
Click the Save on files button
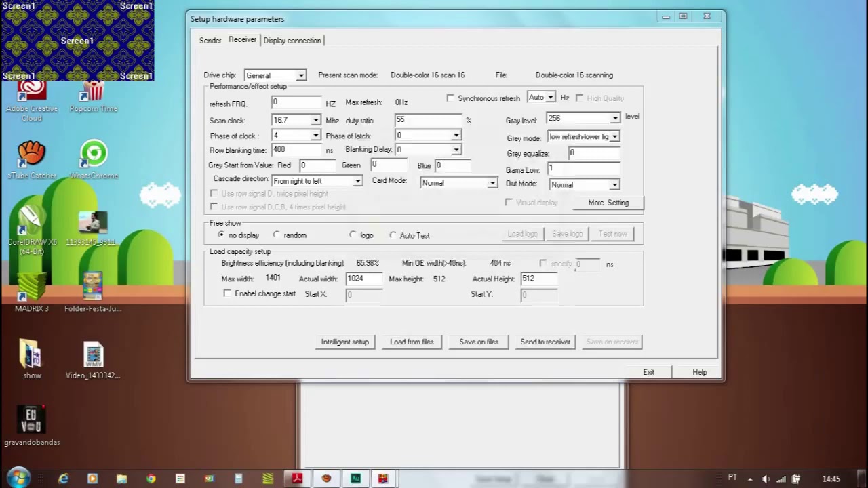pos(479,342)
